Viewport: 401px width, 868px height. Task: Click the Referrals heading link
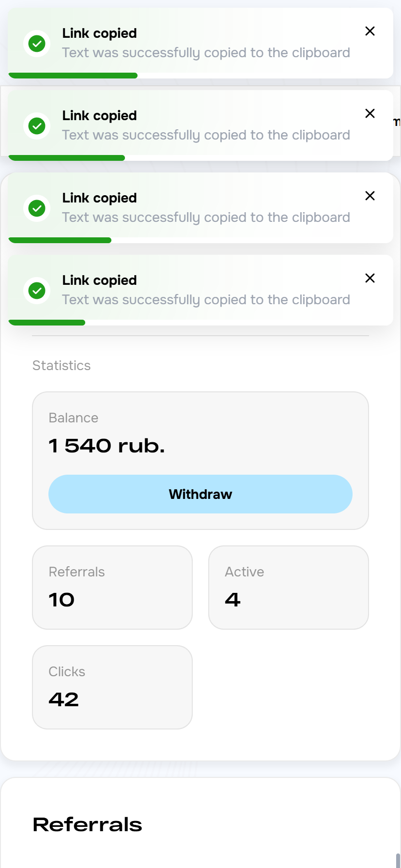click(x=87, y=824)
